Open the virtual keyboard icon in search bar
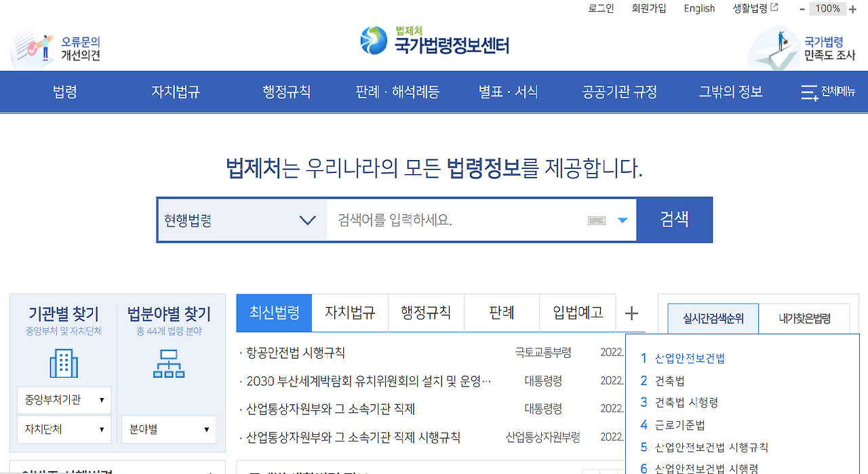The image size is (868, 474). tap(596, 219)
